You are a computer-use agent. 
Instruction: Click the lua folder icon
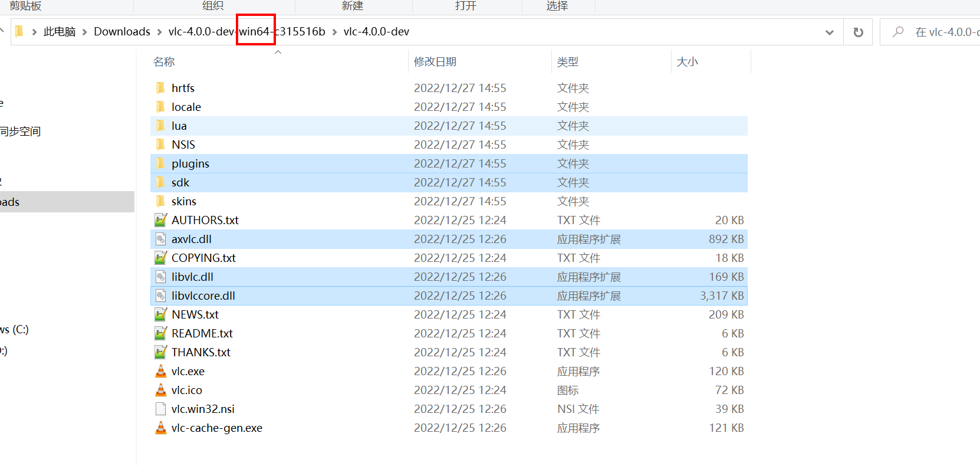click(x=160, y=126)
